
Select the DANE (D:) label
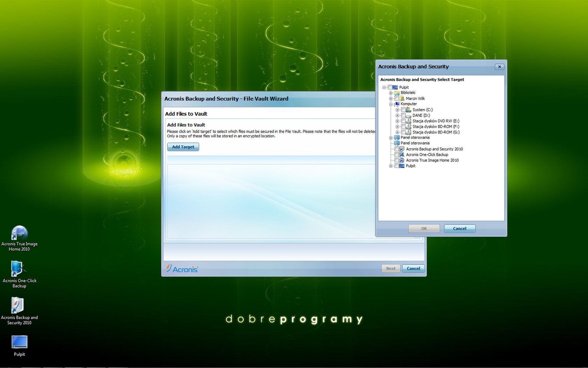tap(421, 115)
